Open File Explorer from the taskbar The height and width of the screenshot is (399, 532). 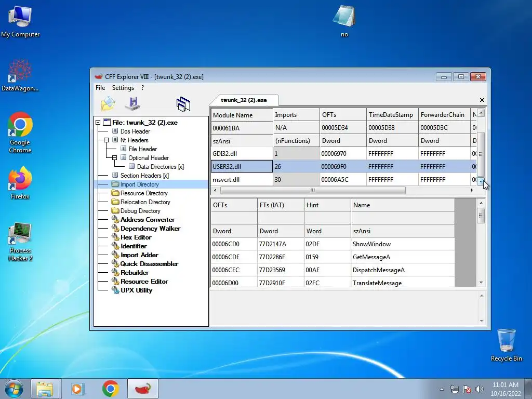point(45,389)
